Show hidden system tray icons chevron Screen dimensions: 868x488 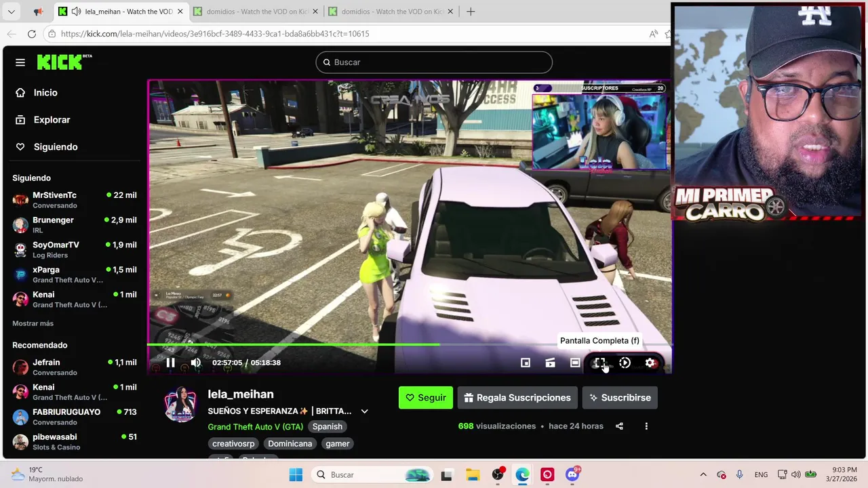(x=703, y=475)
